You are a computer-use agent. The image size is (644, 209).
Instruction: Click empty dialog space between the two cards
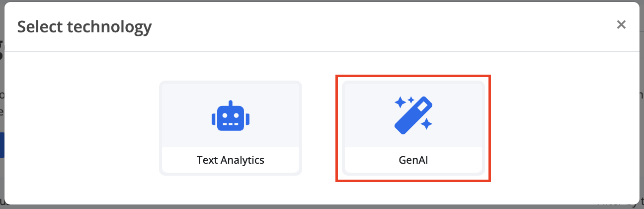point(322,128)
